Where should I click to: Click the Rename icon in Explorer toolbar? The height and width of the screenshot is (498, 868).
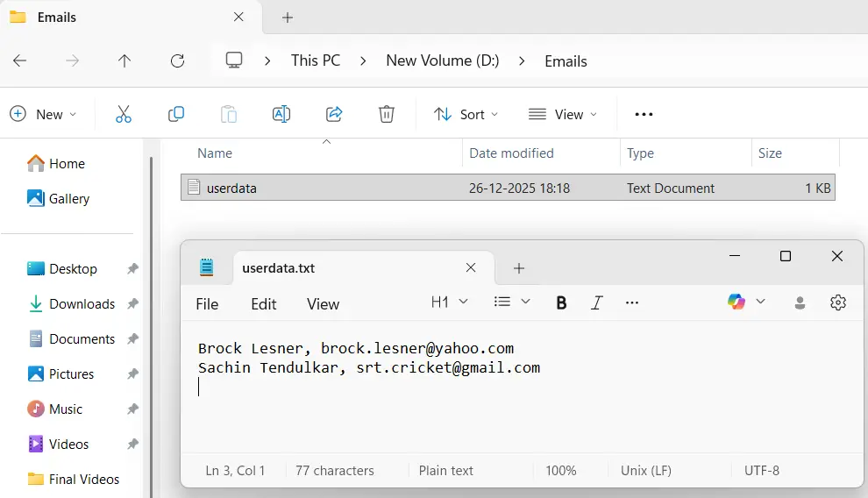click(281, 115)
